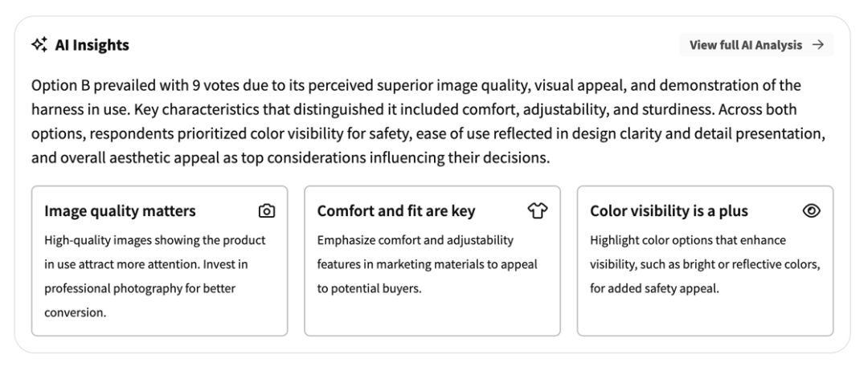
Task: Click 'to potential buyers.' in the Comfort card
Action: coord(369,288)
